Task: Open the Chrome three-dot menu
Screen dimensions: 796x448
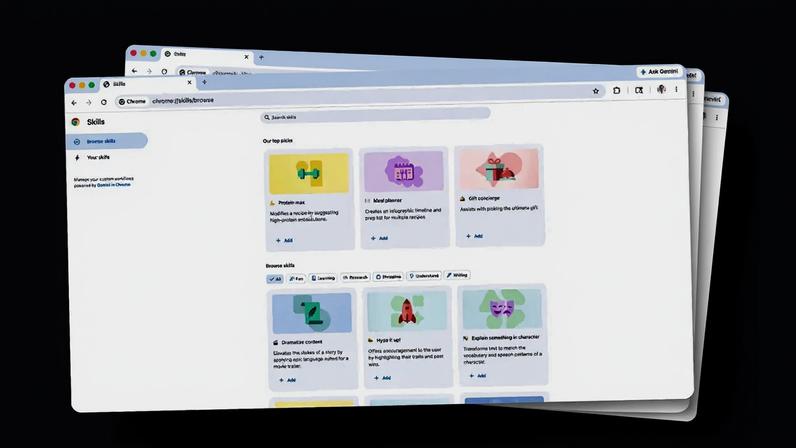Action: click(676, 89)
